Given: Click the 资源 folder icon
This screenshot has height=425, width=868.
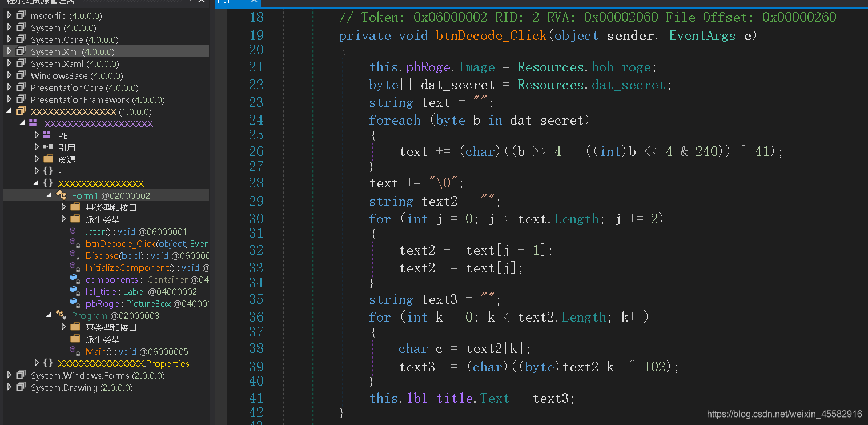Looking at the screenshot, I should (49, 159).
